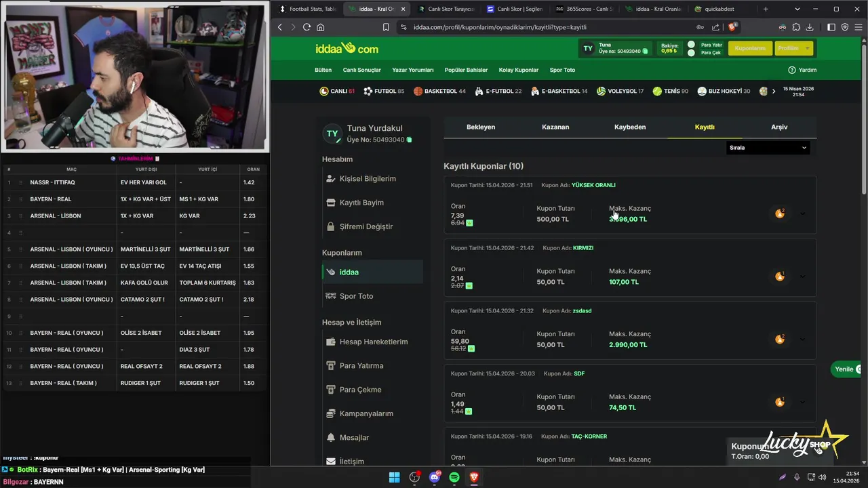Viewport: 868px width, 488px height.
Task: Click Brave shields icon in address bar
Action: tap(732, 27)
